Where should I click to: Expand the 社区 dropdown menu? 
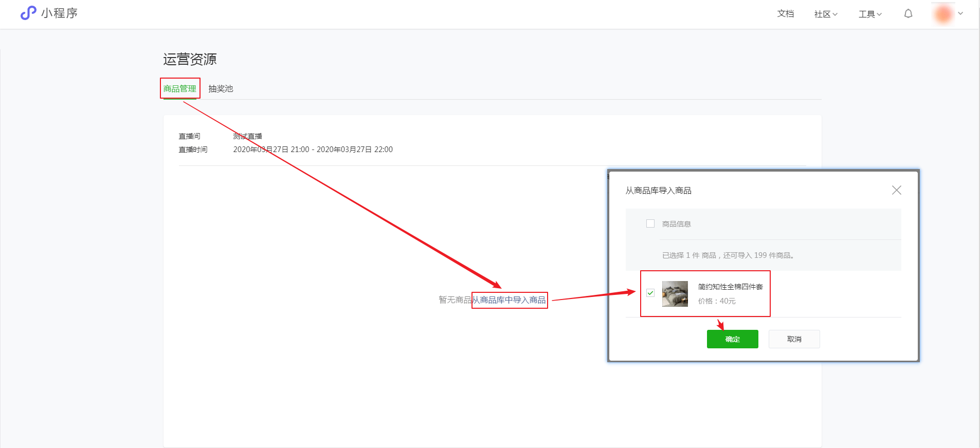pyautogui.click(x=826, y=14)
